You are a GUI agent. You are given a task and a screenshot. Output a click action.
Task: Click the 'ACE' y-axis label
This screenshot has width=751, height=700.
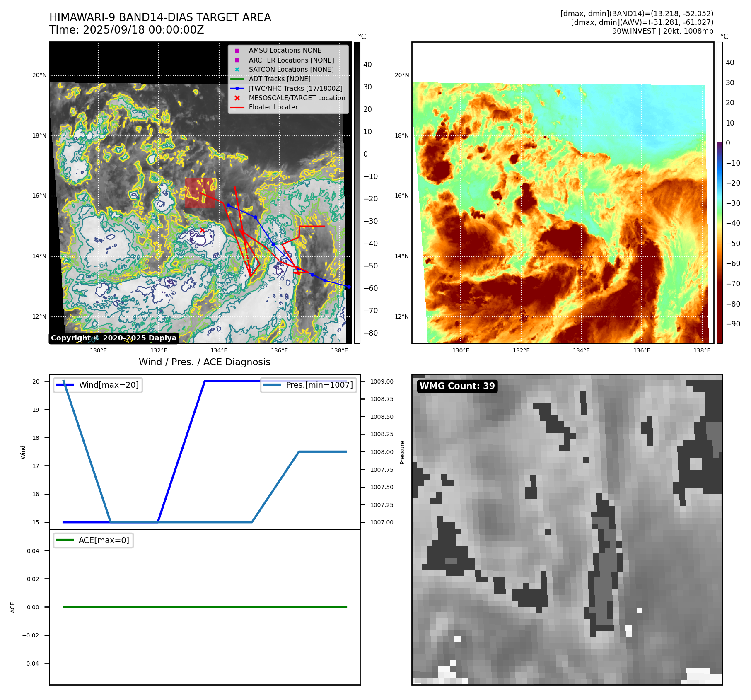coord(12,608)
